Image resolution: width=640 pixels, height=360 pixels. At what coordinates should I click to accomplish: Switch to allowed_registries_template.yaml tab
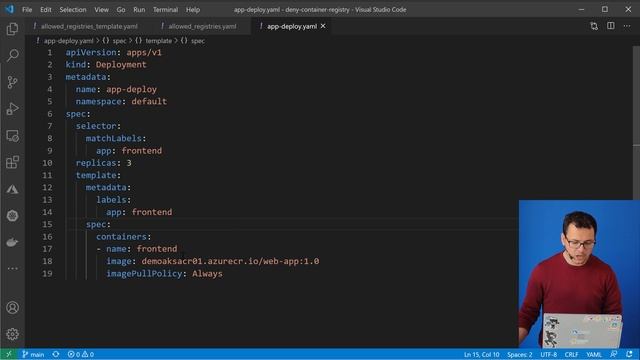(x=89, y=26)
